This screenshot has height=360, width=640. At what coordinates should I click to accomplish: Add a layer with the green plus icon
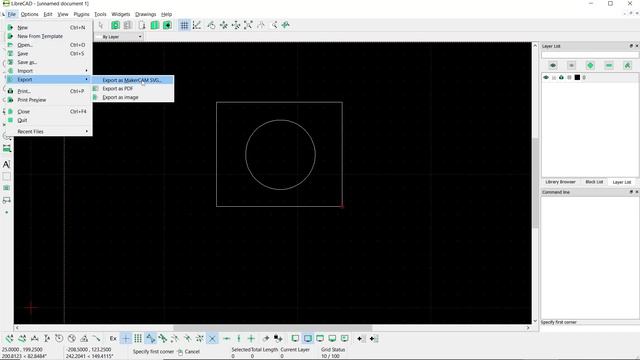tap(590, 65)
